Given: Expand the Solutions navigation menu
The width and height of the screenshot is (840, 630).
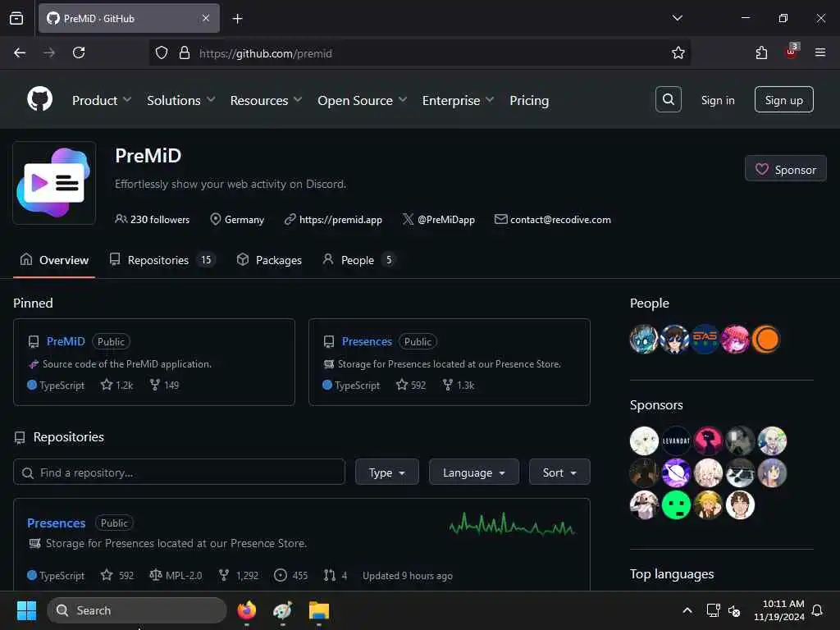Looking at the screenshot, I should (181, 100).
